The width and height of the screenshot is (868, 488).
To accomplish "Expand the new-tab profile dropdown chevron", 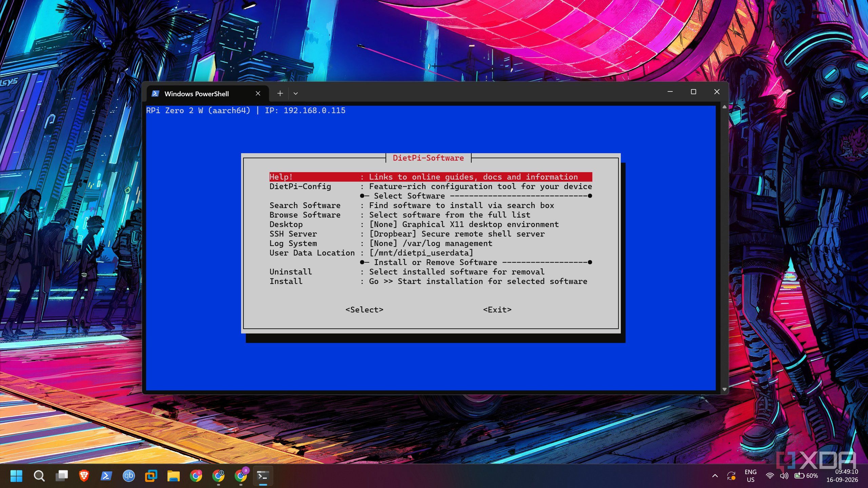I will point(296,94).
